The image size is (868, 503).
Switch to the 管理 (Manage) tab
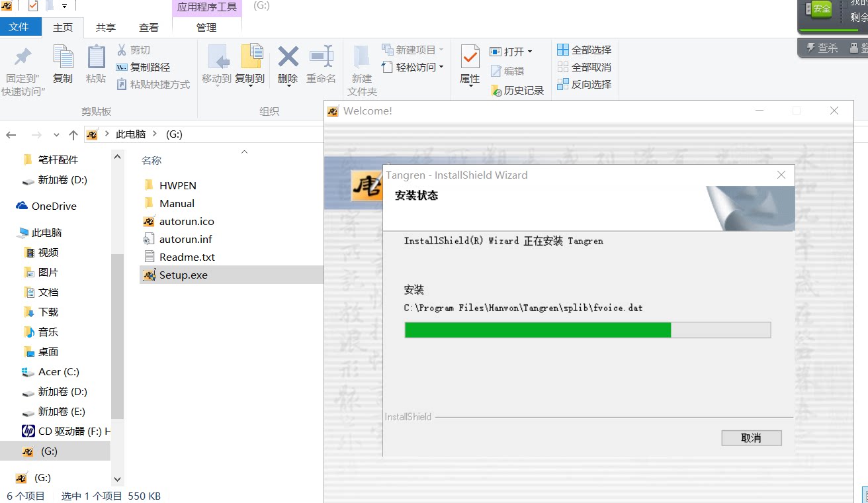[x=206, y=27]
